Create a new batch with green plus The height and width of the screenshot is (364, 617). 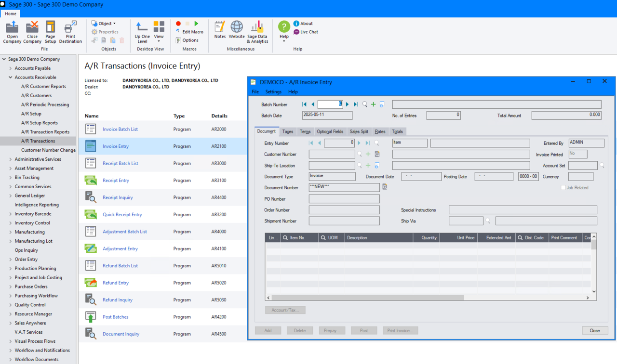[x=373, y=104]
